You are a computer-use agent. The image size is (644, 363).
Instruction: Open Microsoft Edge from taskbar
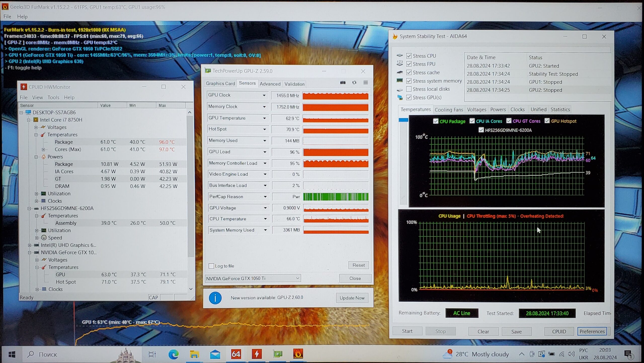pyautogui.click(x=173, y=354)
